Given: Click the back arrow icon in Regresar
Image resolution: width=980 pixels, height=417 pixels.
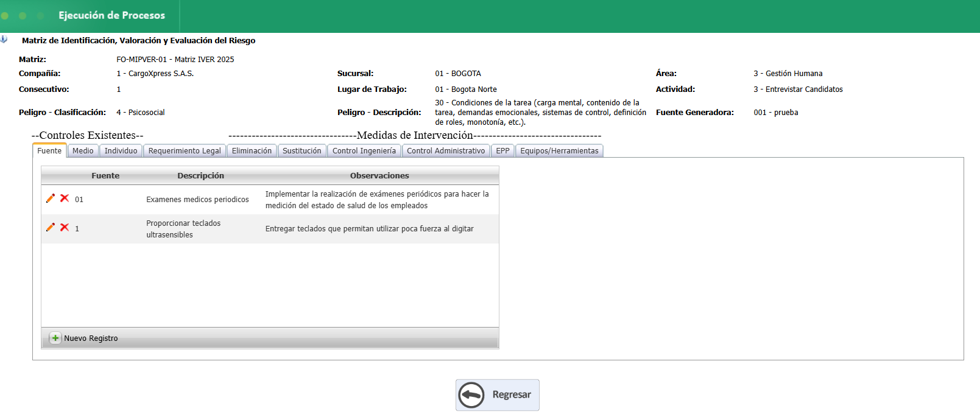Looking at the screenshot, I should click(x=471, y=395).
